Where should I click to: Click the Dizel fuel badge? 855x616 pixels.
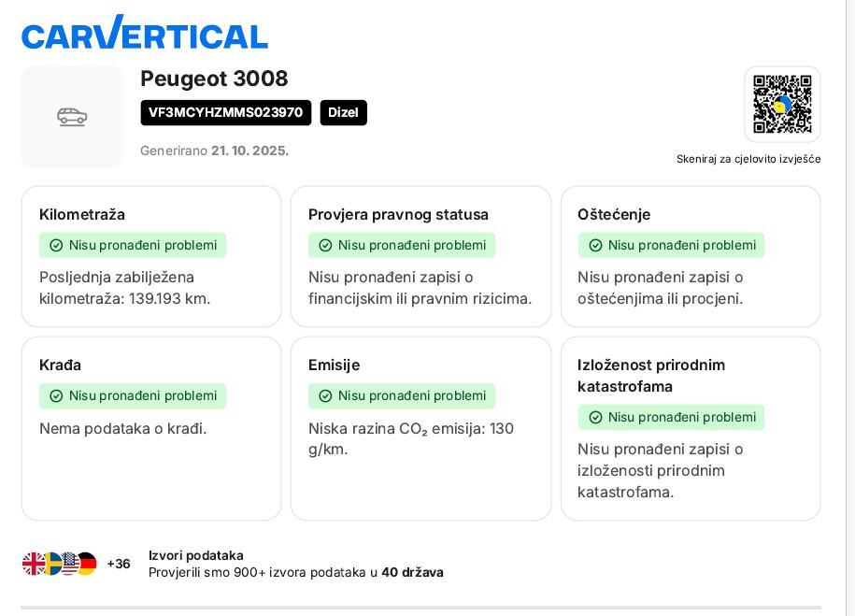tap(343, 113)
